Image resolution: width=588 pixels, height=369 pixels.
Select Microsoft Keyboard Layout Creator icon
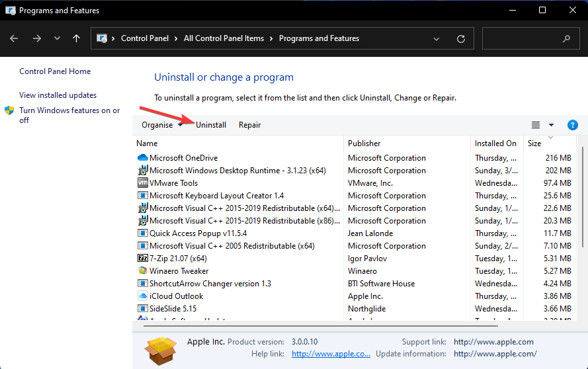coord(142,195)
